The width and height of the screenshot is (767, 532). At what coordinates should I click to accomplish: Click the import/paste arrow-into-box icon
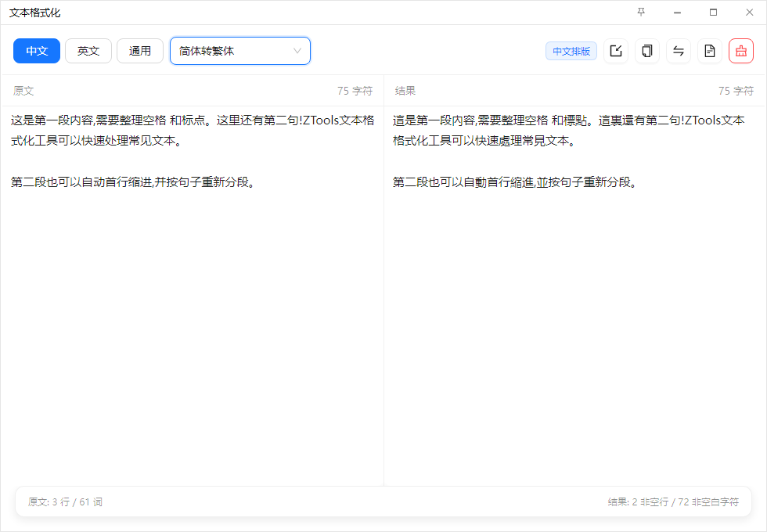616,51
